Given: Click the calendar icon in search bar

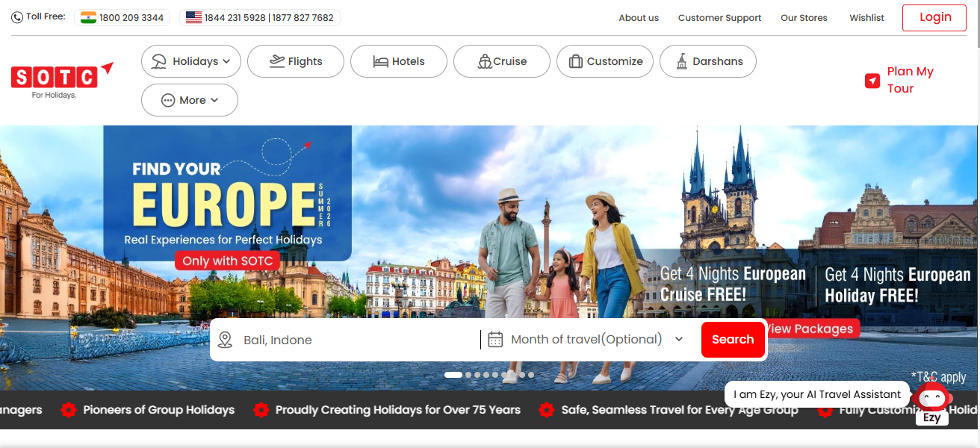Looking at the screenshot, I should [495, 340].
